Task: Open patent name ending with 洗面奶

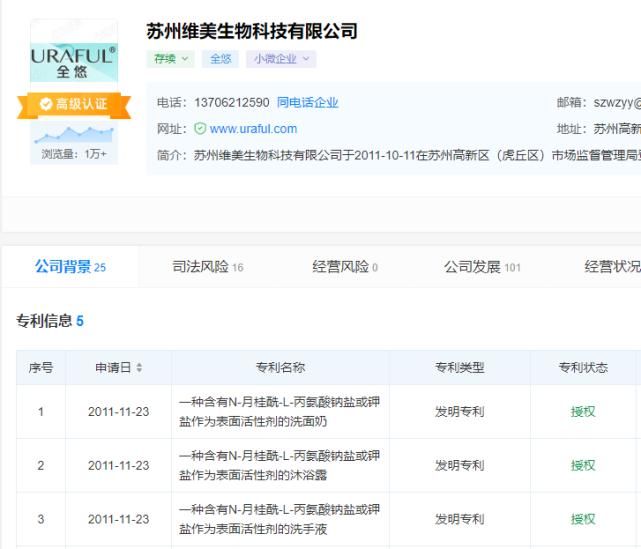Action: pos(279,412)
